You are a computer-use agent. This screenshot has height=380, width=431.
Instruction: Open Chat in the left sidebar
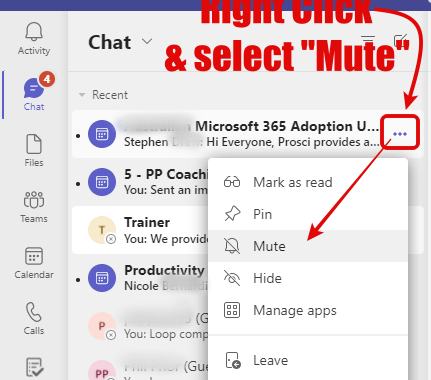pyautogui.click(x=34, y=94)
